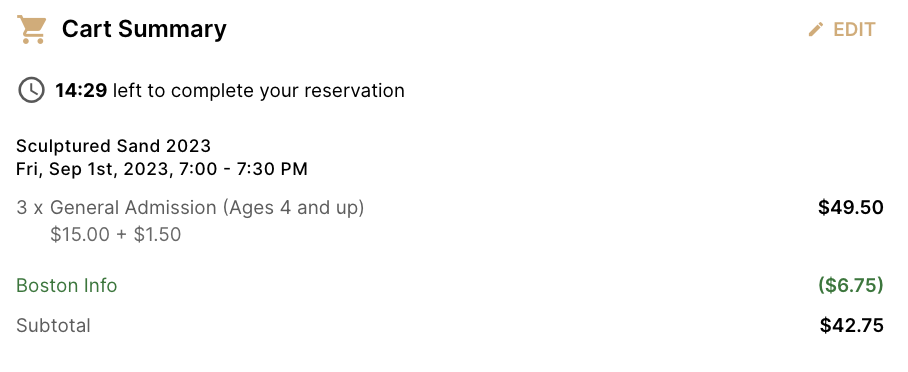Click the Sculptured Sand 2023 event title
Screen dimensions: 908x372
point(114,145)
